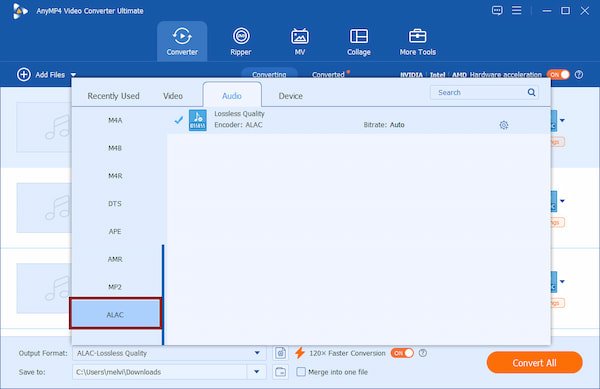Click the Convert All button
The image size is (600, 389).
pos(534,363)
